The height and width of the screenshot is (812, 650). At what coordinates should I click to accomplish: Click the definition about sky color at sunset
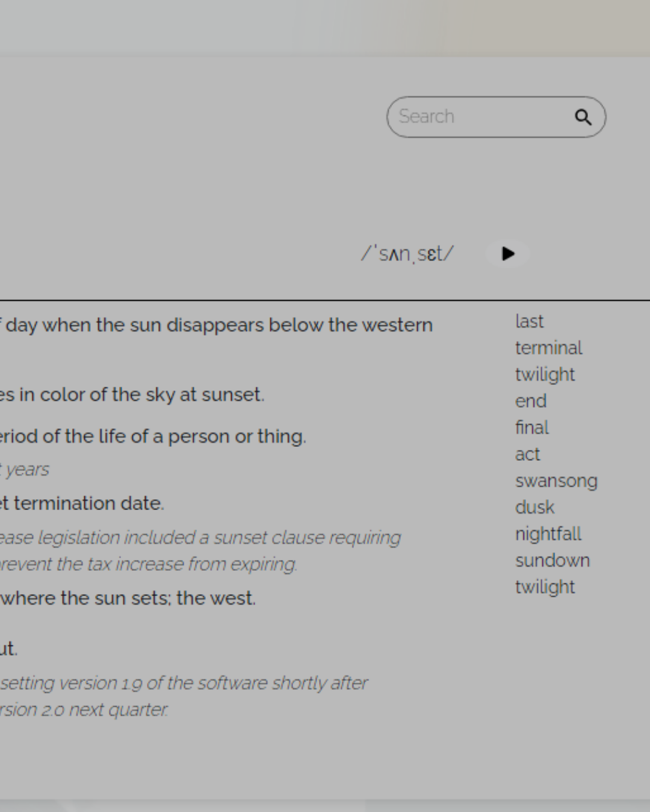tap(132, 395)
